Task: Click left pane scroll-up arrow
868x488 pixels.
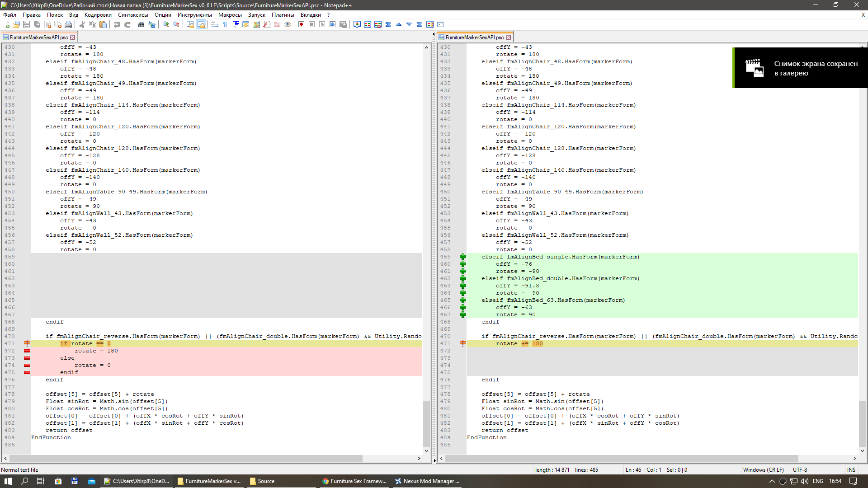Action: (426, 47)
